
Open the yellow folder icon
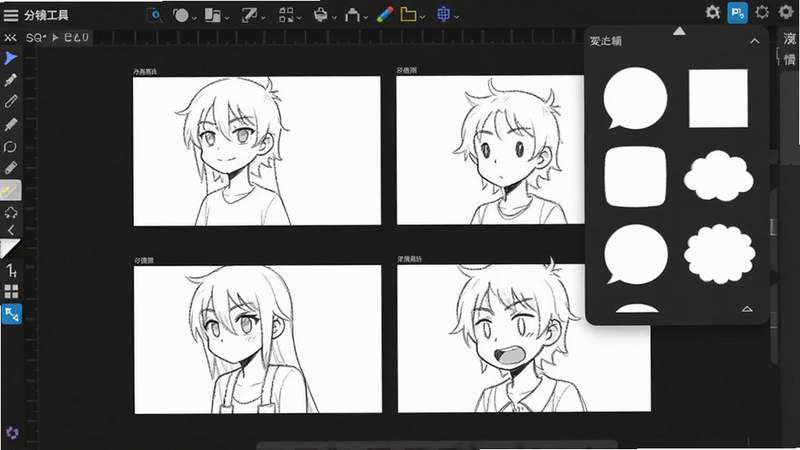tap(408, 14)
